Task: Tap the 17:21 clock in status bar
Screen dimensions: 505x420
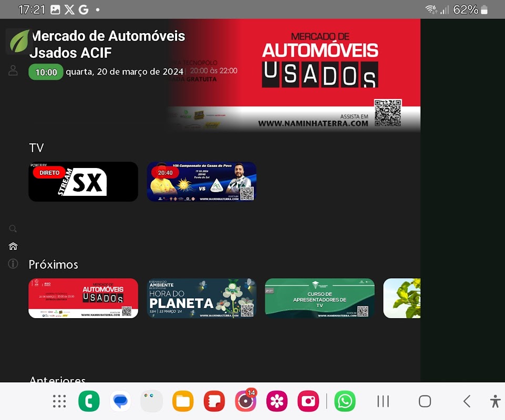Action: point(32,9)
